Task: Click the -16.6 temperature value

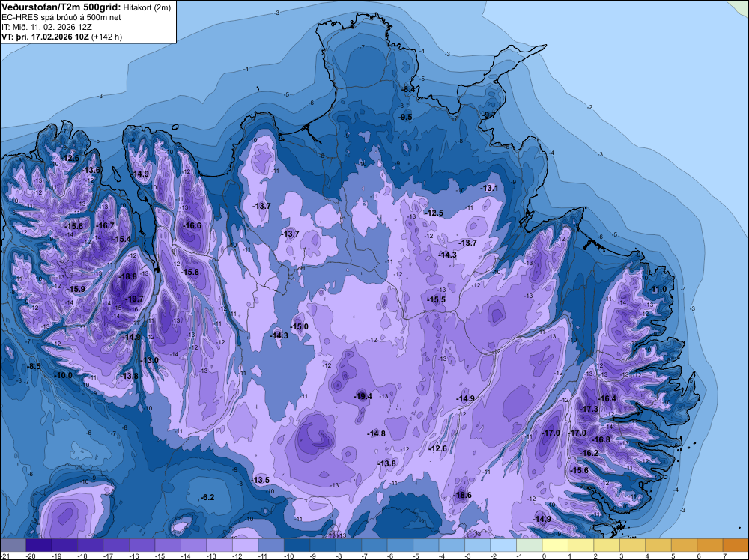Action: pos(192,226)
